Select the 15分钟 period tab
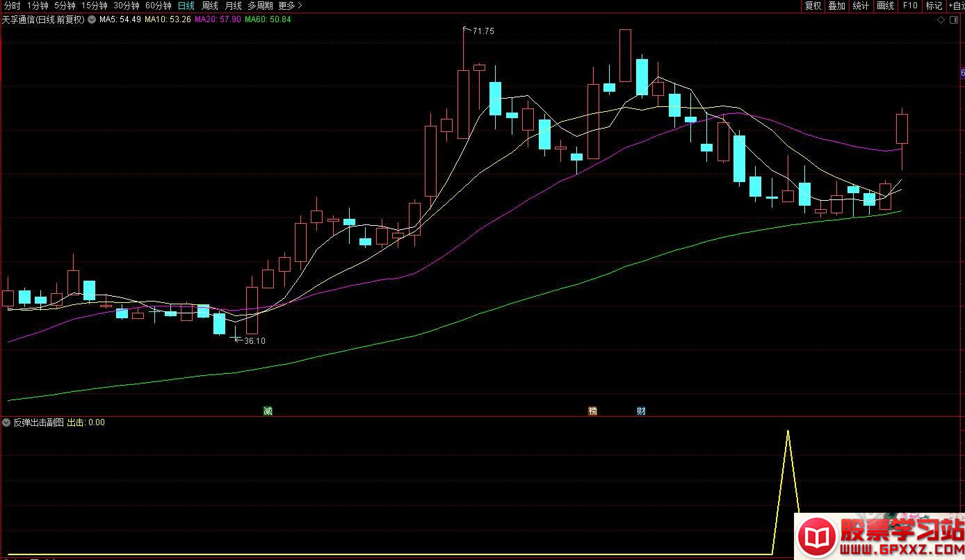Image resolution: width=965 pixels, height=560 pixels. click(x=95, y=6)
